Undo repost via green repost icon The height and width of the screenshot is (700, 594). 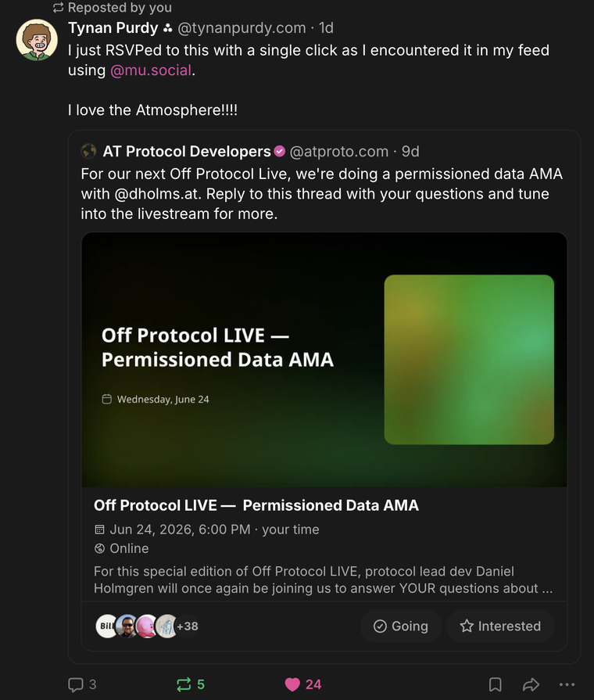point(184,684)
